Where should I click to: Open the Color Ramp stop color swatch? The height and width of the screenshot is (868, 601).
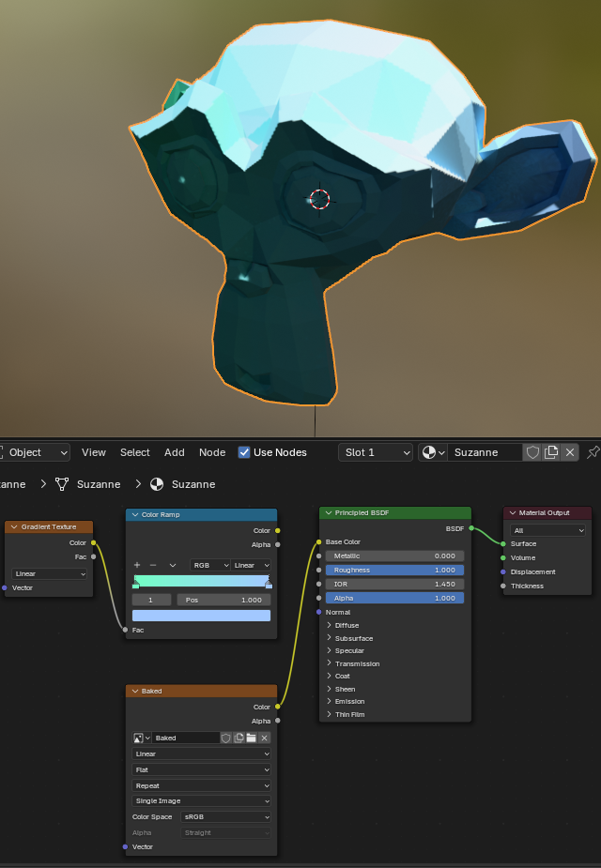coord(201,616)
